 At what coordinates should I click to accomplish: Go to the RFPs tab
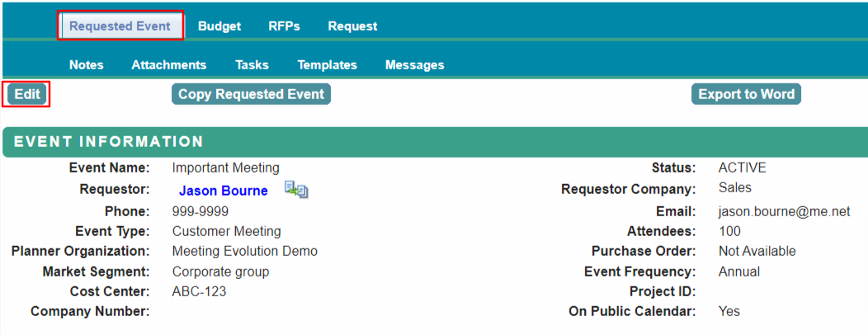pyautogui.click(x=284, y=26)
